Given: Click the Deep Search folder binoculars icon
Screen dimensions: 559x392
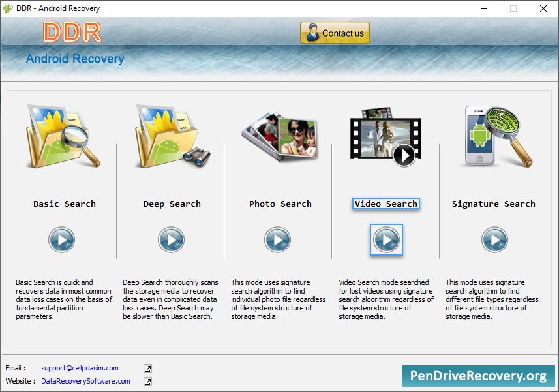Looking at the screenshot, I should pyautogui.click(x=173, y=136).
